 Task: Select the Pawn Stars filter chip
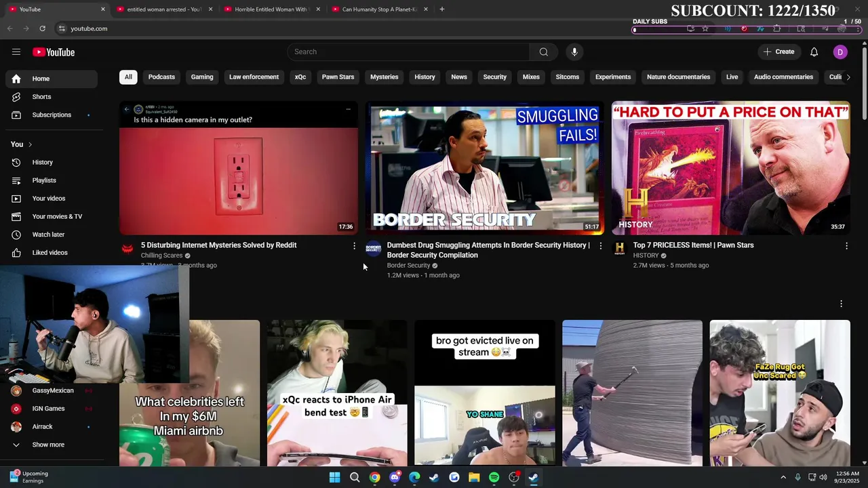338,77
